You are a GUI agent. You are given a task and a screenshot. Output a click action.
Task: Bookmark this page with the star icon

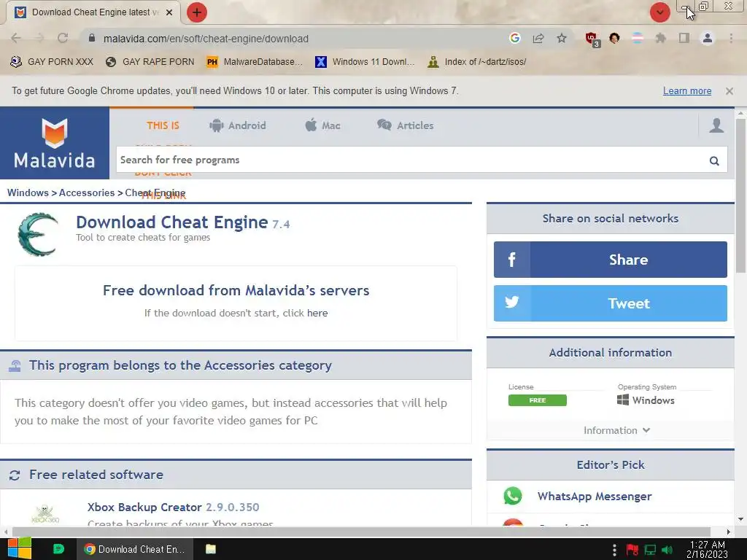pyautogui.click(x=562, y=38)
